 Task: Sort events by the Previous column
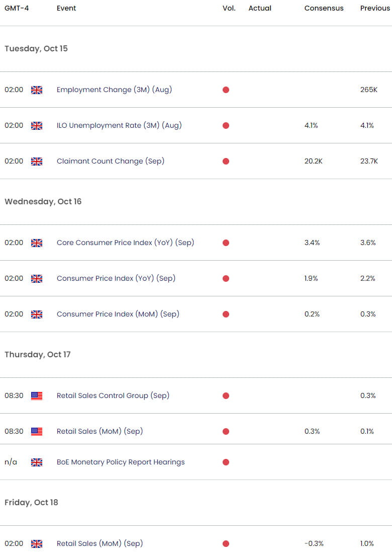point(374,8)
